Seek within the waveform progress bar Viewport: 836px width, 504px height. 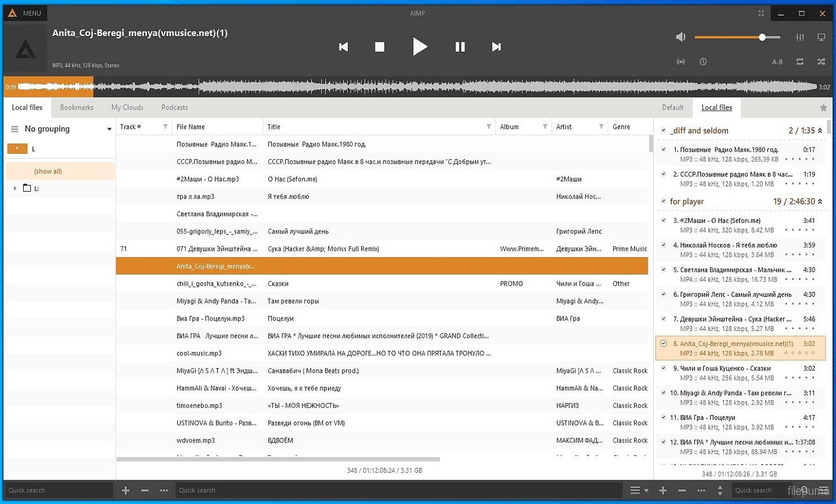(418, 87)
